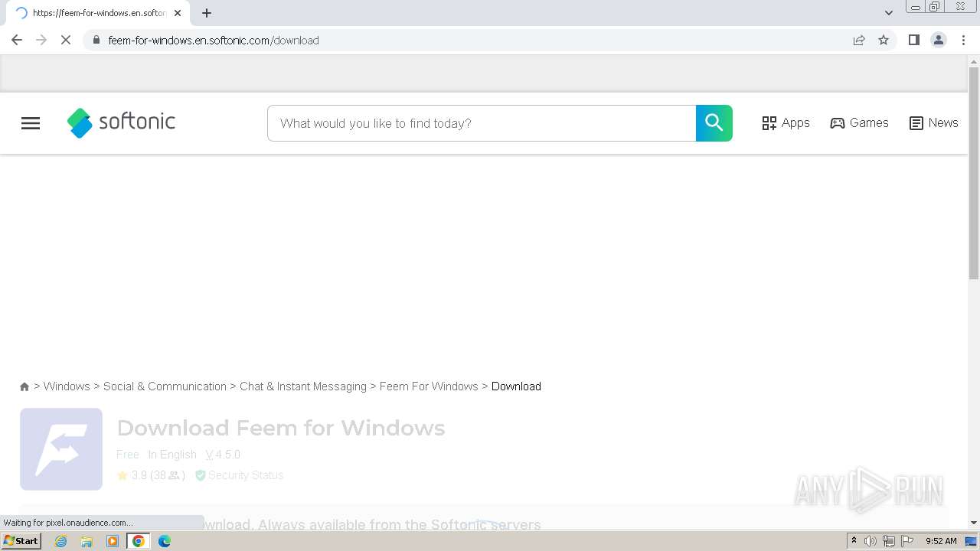Click the green search magnifier button
The image size is (980, 551).
click(x=714, y=123)
